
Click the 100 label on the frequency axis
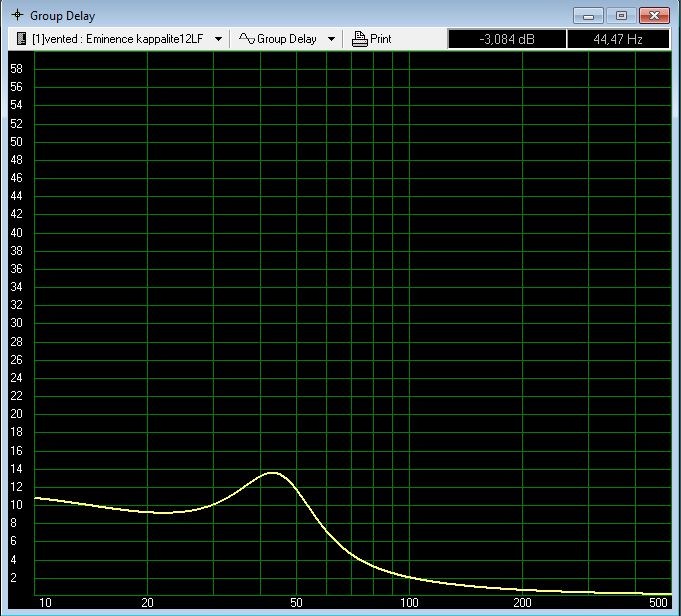pos(410,603)
